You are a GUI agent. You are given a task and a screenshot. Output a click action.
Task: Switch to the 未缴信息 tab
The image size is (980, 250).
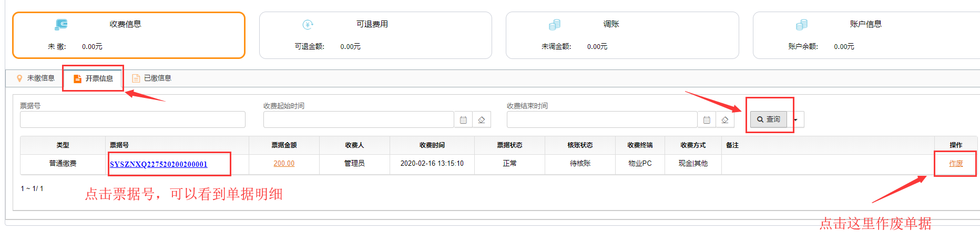(x=35, y=78)
